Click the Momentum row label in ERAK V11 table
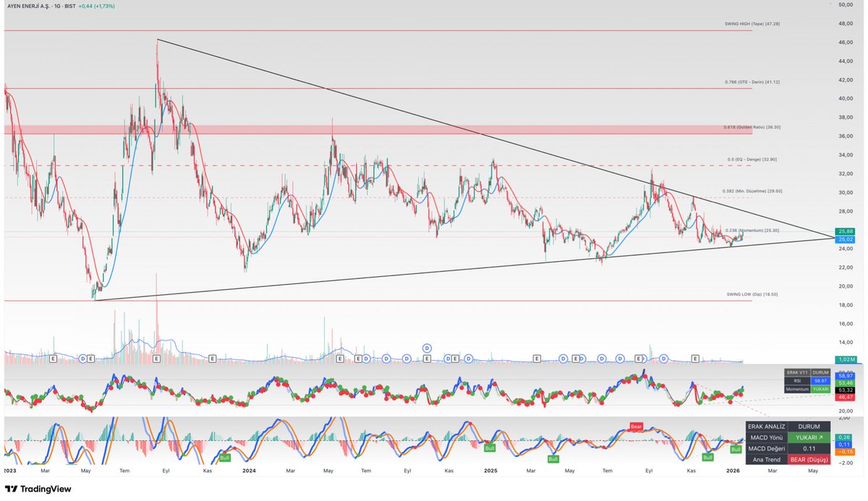 pos(797,388)
